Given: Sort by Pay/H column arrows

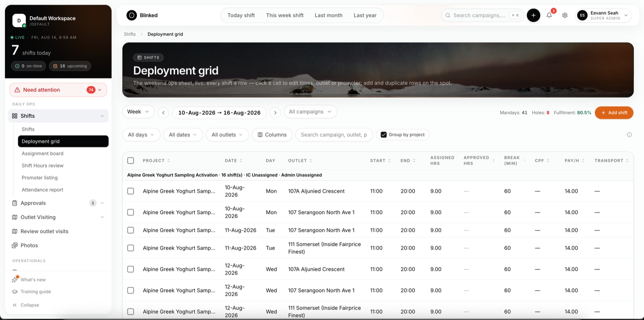Looking at the screenshot, I should pos(583,161).
